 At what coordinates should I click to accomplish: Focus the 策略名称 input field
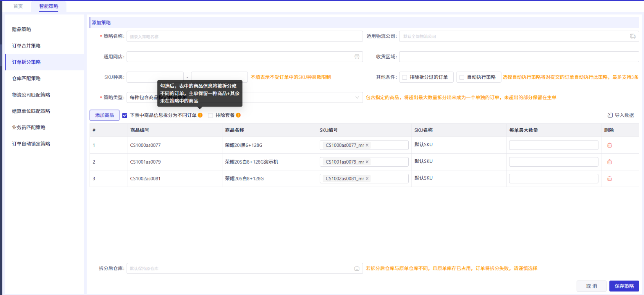click(x=245, y=36)
